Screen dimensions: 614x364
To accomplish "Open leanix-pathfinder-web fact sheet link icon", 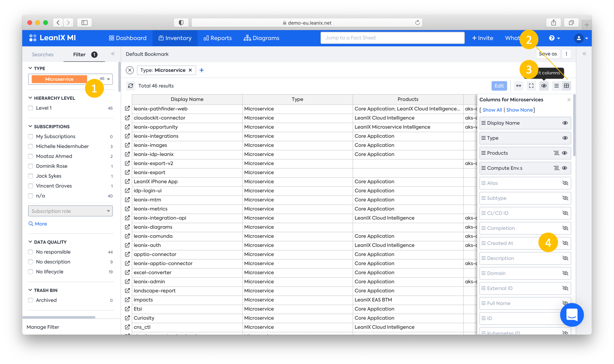I will coord(127,109).
